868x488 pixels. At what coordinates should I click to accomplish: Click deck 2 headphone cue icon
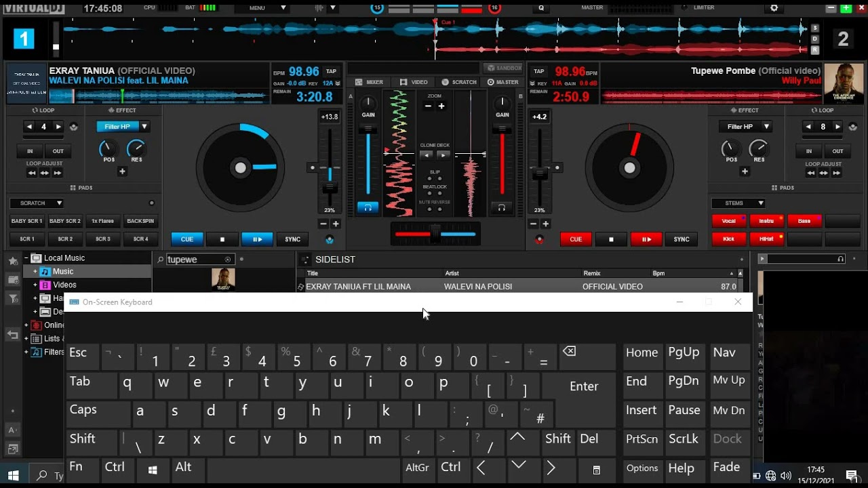tap(502, 207)
